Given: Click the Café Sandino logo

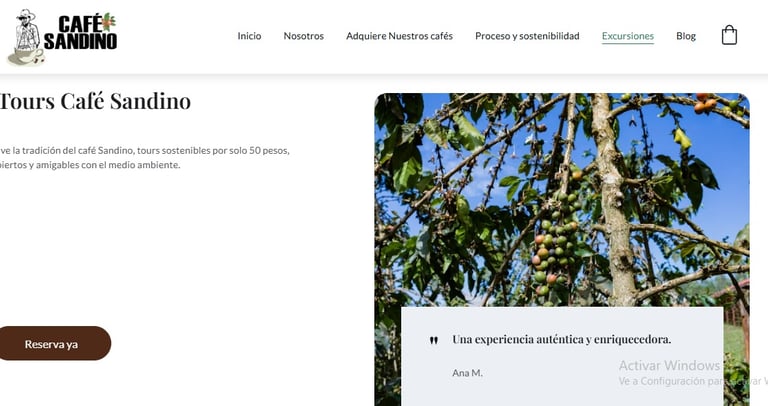Looking at the screenshot, I should click(62, 37).
